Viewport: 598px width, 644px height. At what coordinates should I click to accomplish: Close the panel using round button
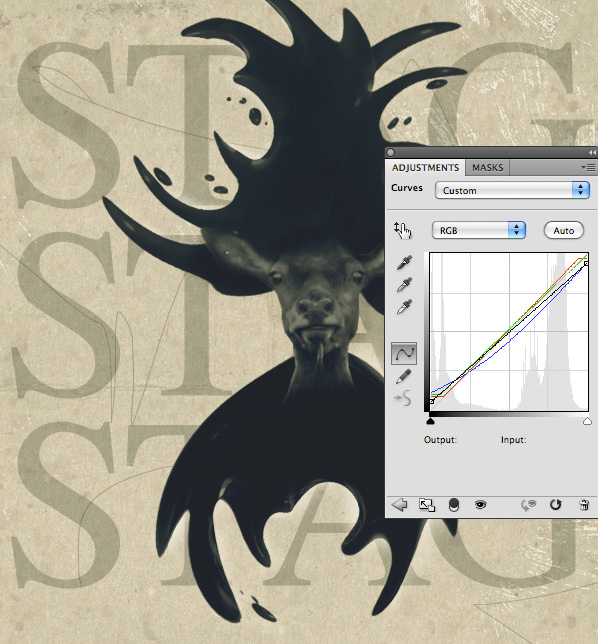click(391, 152)
